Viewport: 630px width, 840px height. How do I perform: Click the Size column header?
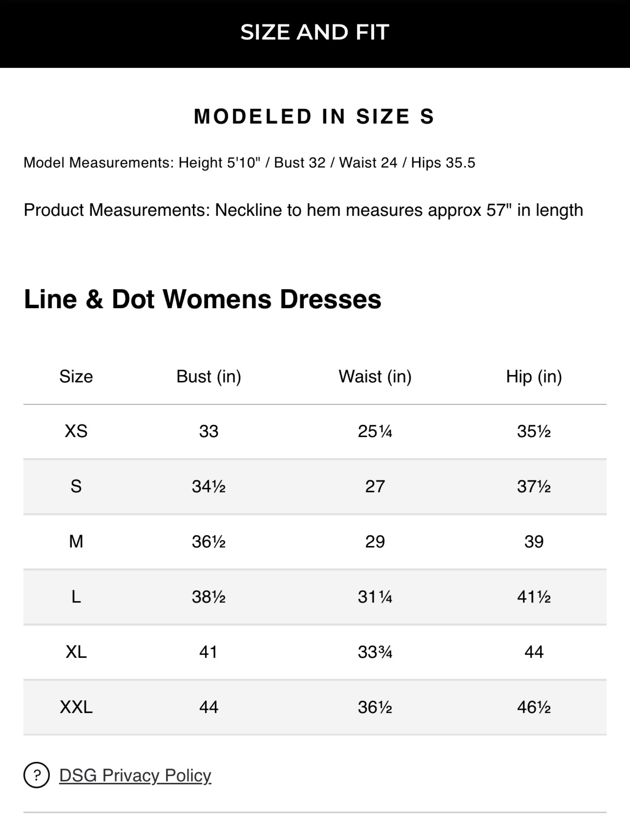coord(76,377)
